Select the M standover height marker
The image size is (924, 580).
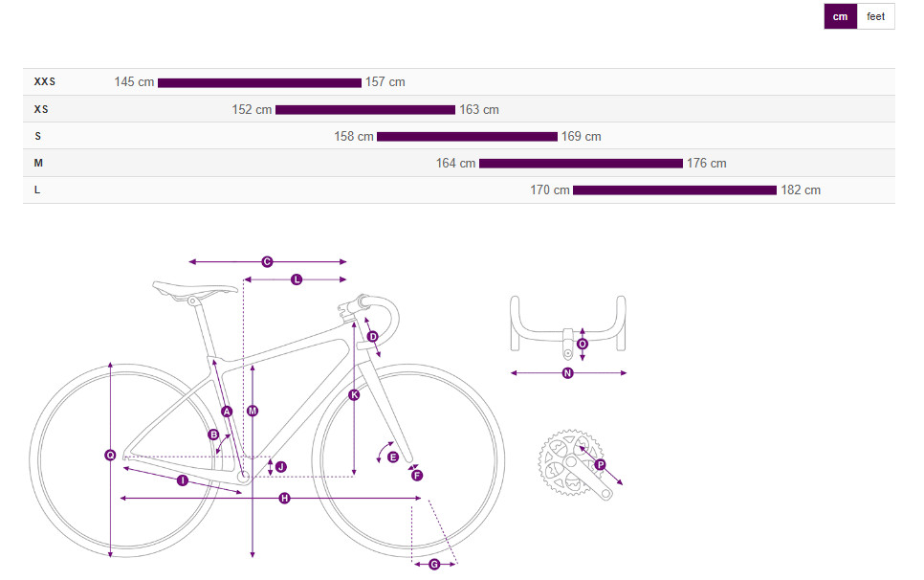[x=253, y=412]
